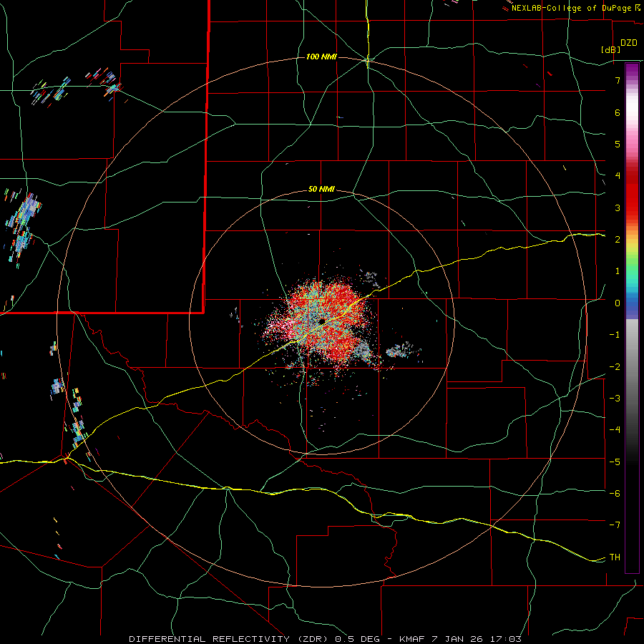Click the 50 NMI range ring label
The height and width of the screenshot is (644, 644).
321,190
